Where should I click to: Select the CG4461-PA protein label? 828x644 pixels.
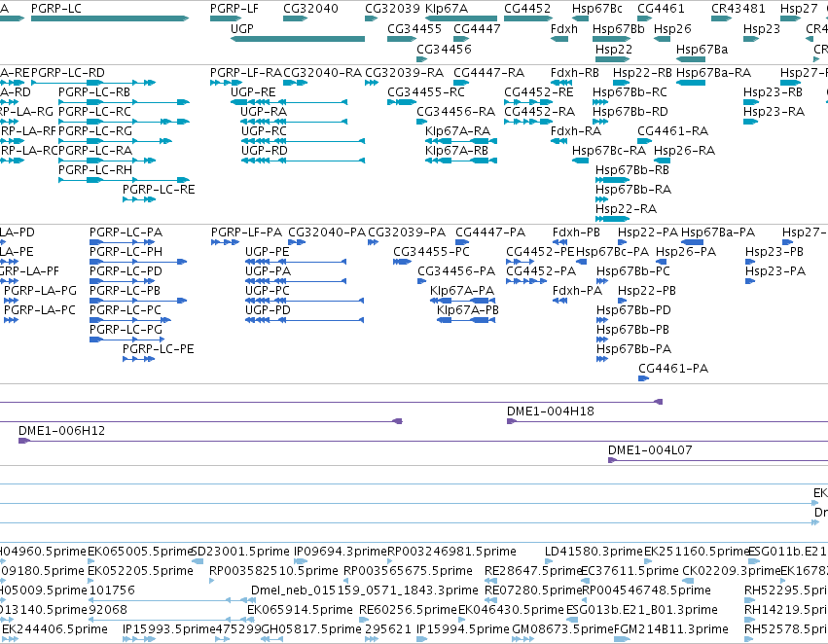point(673,369)
